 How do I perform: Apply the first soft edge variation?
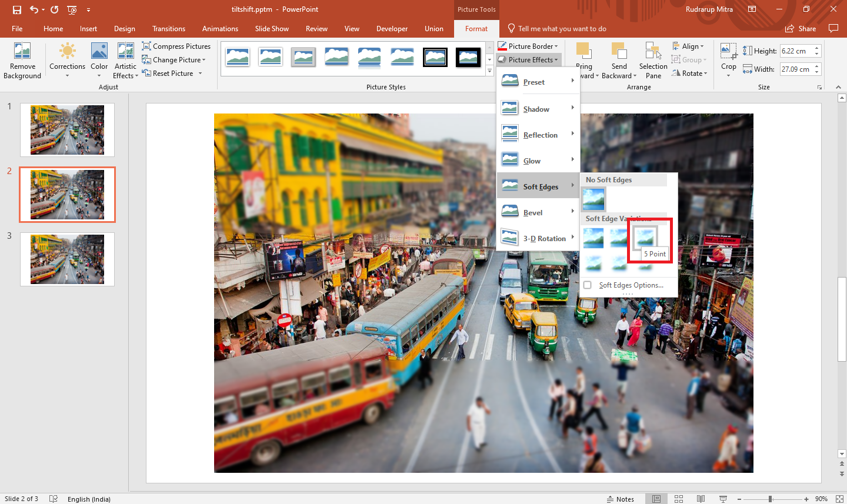(x=593, y=238)
